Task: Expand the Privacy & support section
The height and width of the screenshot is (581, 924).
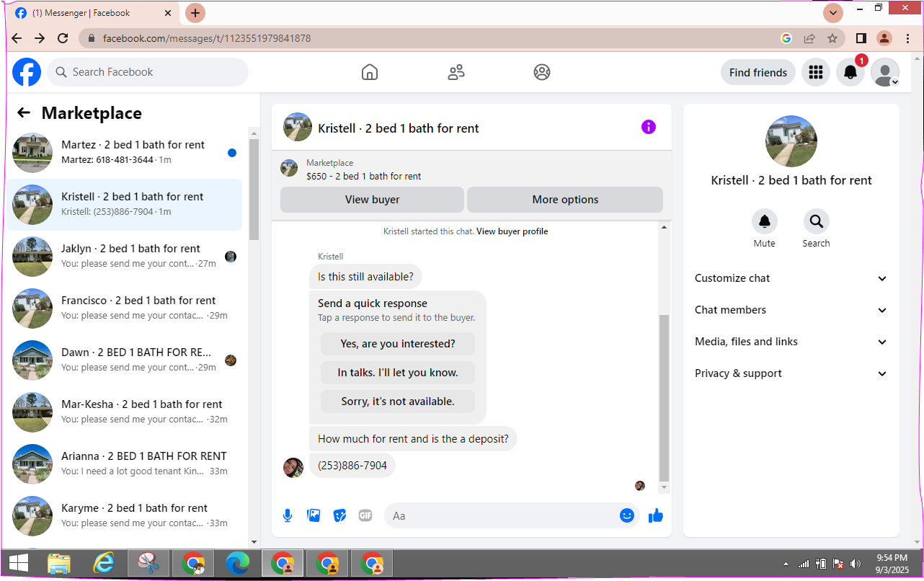Action: (791, 373)
